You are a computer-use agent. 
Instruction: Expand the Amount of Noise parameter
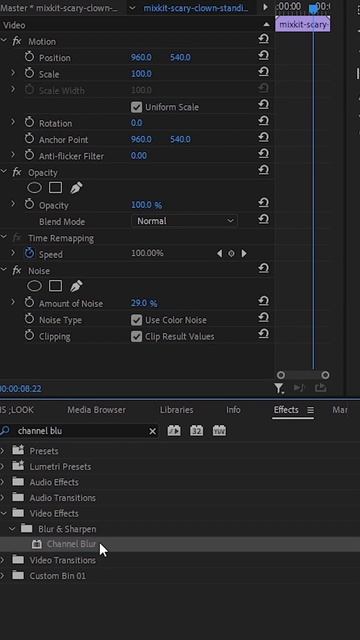(x=13, y=302)
